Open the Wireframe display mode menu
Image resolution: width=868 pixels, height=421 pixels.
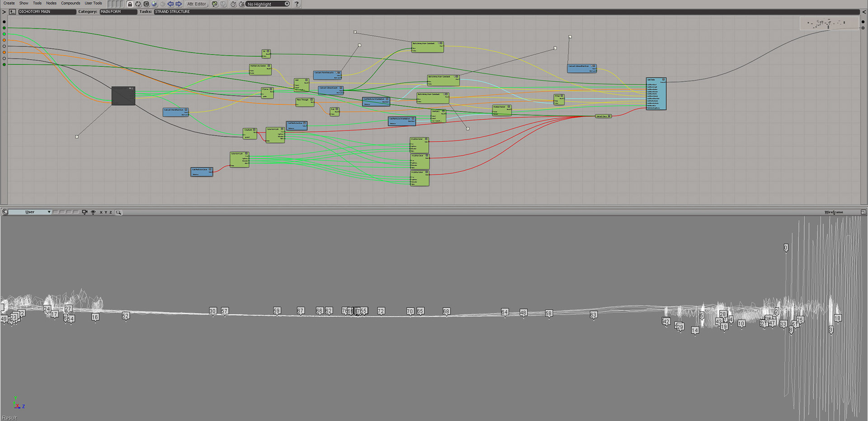[834, 212]
